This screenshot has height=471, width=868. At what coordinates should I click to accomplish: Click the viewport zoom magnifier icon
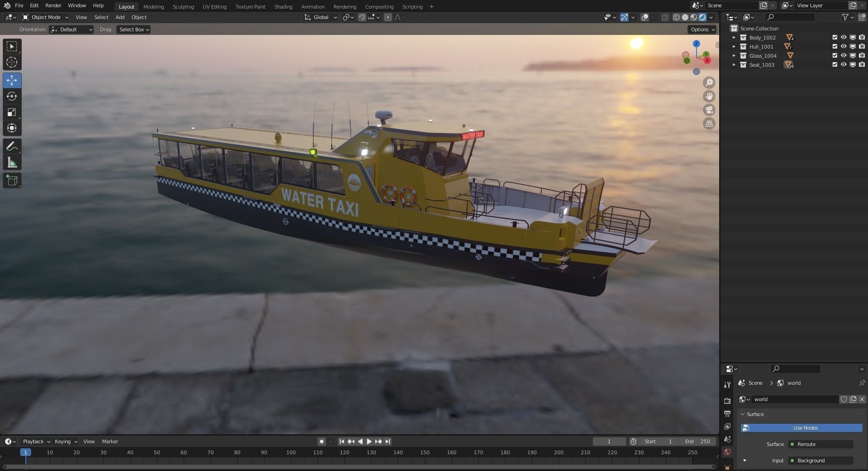click(709, 83)
